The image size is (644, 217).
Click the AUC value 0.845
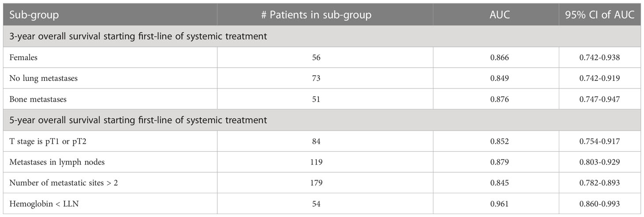click(500, 183)
